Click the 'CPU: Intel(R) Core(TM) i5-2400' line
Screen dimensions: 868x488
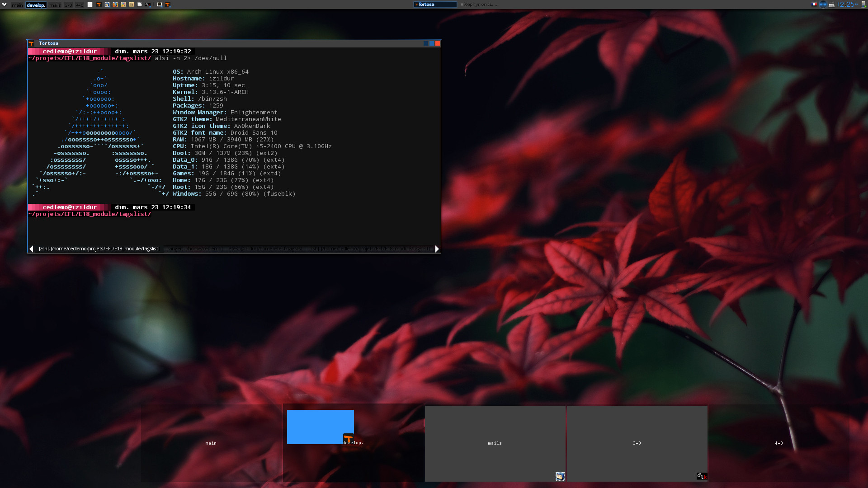252,146
